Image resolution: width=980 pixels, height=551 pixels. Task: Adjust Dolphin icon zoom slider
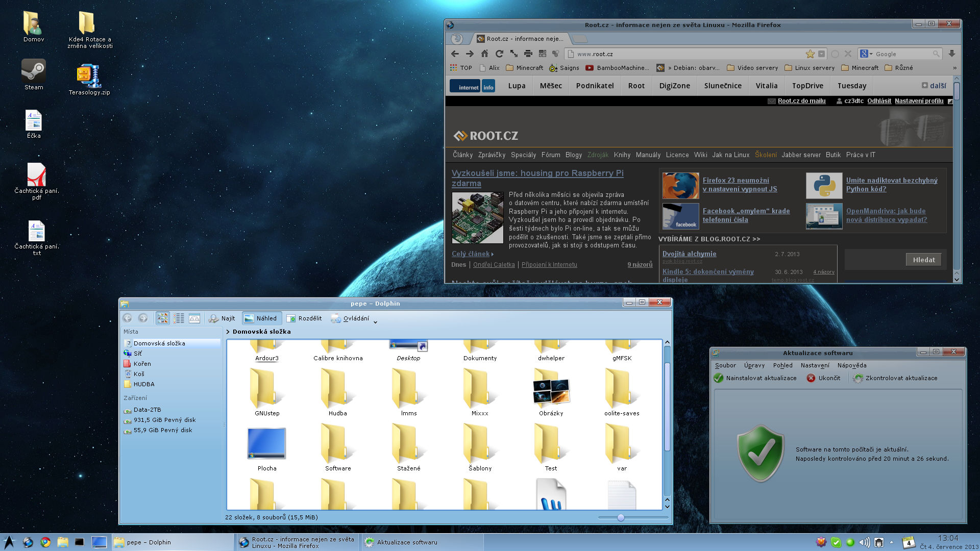(621, 517)
